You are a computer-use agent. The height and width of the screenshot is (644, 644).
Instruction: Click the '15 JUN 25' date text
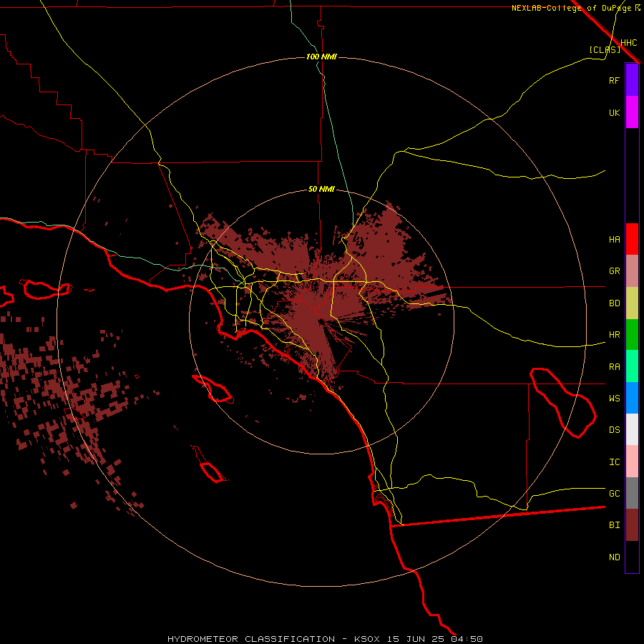(x=415, y=639)
